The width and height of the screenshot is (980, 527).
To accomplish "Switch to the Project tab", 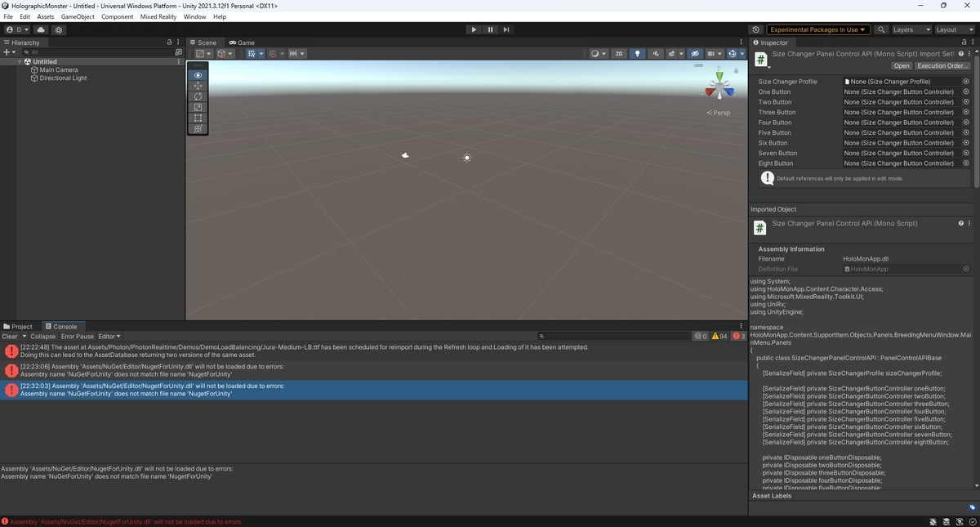I will pyautogui.click(x=17, y=327).
